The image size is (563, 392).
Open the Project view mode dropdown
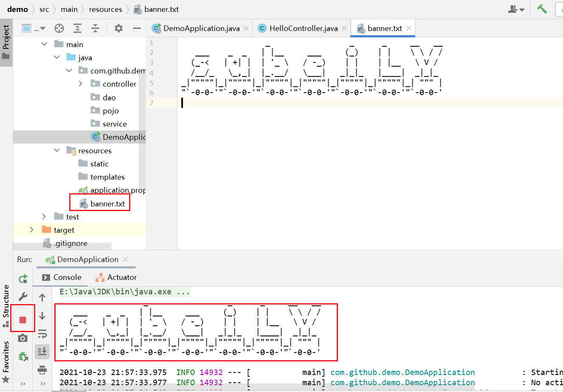click(34, 28)
